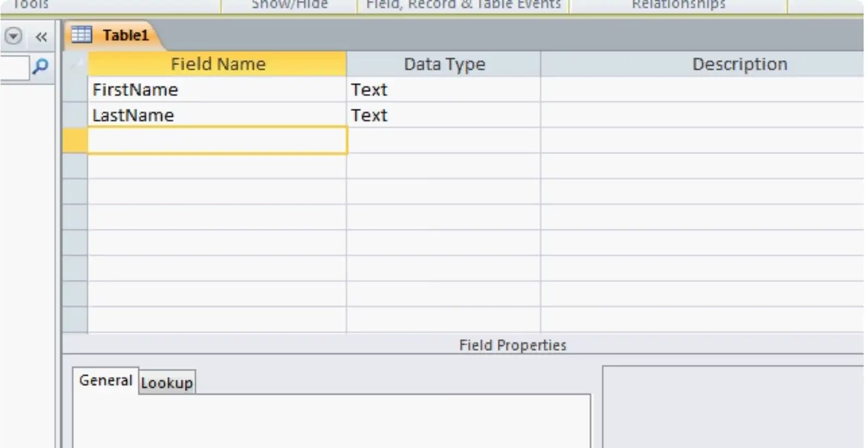
Task: Collapse navigation pane with double chevron
Action: pyautogui.click(x=41, y=37)
